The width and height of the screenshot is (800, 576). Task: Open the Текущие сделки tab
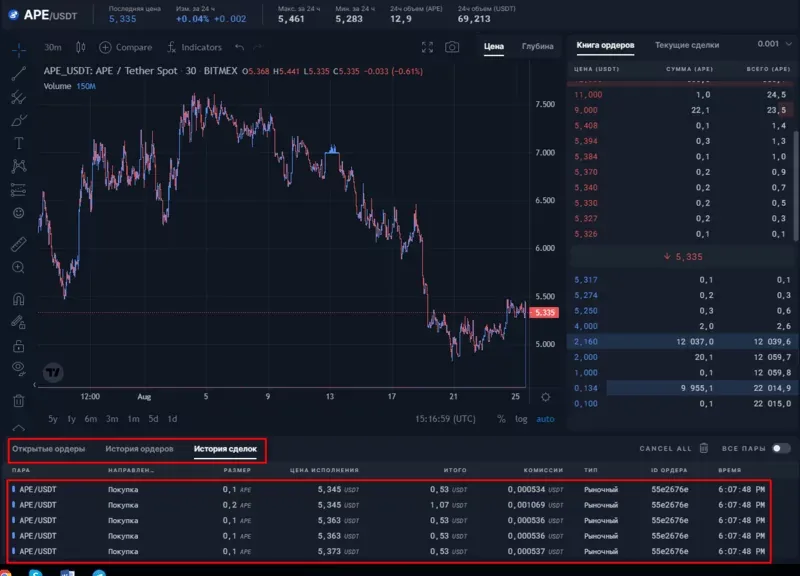click(687, 45)
